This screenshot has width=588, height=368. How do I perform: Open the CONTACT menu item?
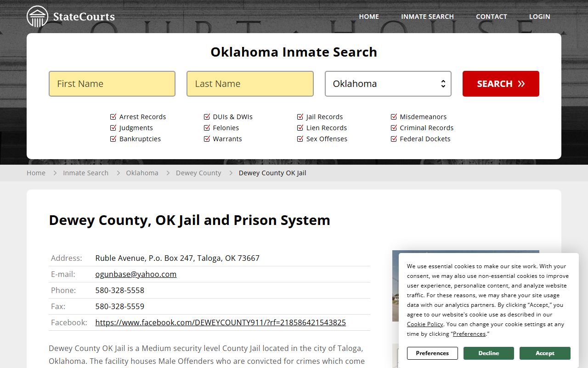pyautogui.click(x=492, y=17)
